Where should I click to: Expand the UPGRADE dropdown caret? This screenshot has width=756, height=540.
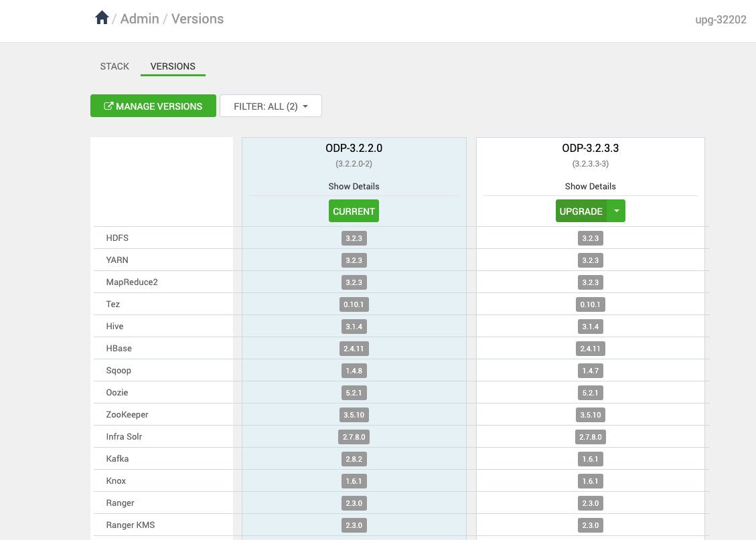pos(617,211)
